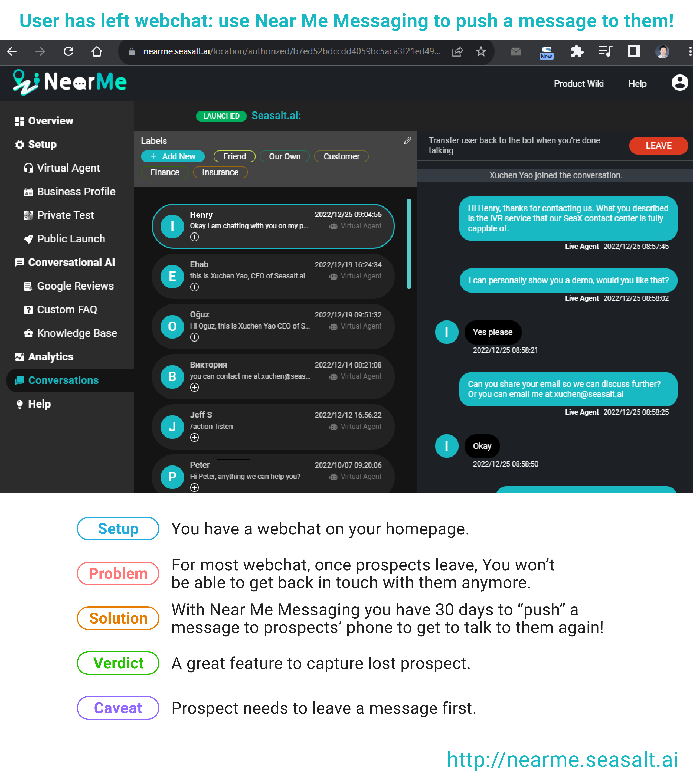693x784 pixels.
Task: Expand the Ehab conversation details
Action: coord(195,287)
